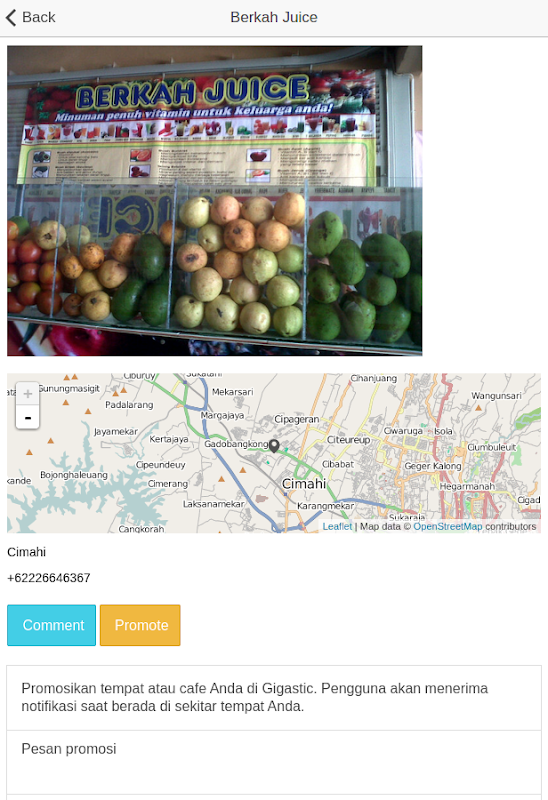Open the Berkah Juice photo

(214, 201)
